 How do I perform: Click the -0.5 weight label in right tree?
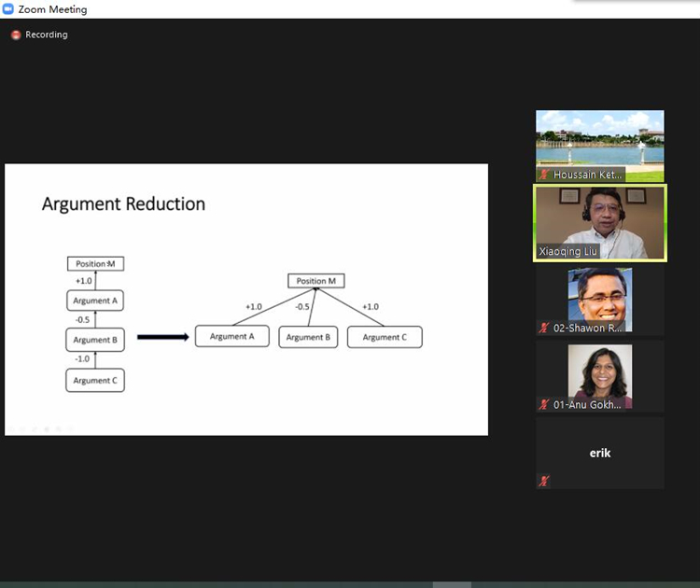(302, 307)
